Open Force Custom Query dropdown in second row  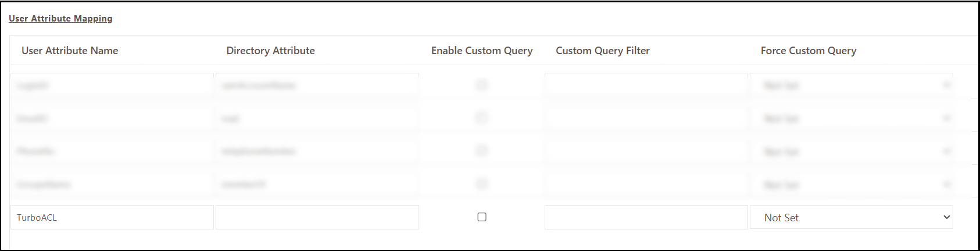(851, 118)
